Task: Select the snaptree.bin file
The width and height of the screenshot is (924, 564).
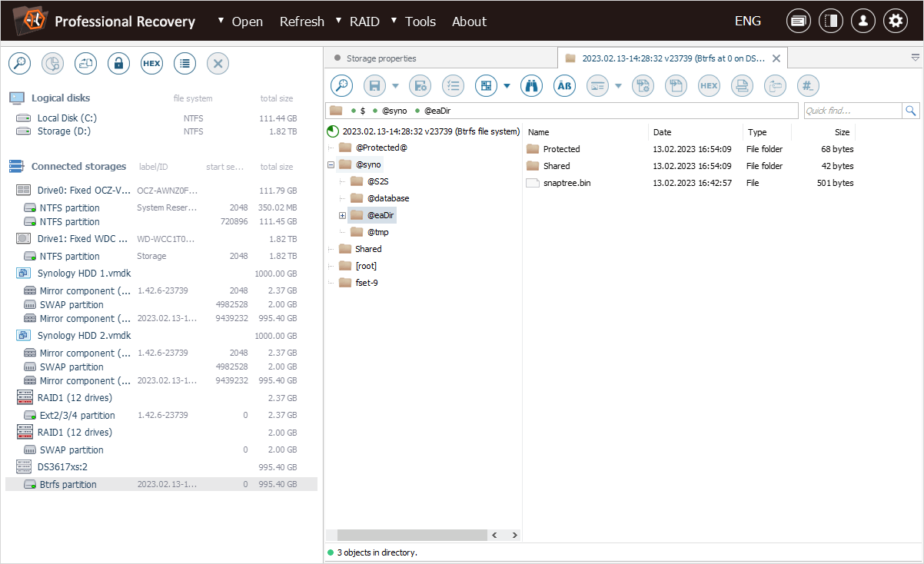Action: 567,183
